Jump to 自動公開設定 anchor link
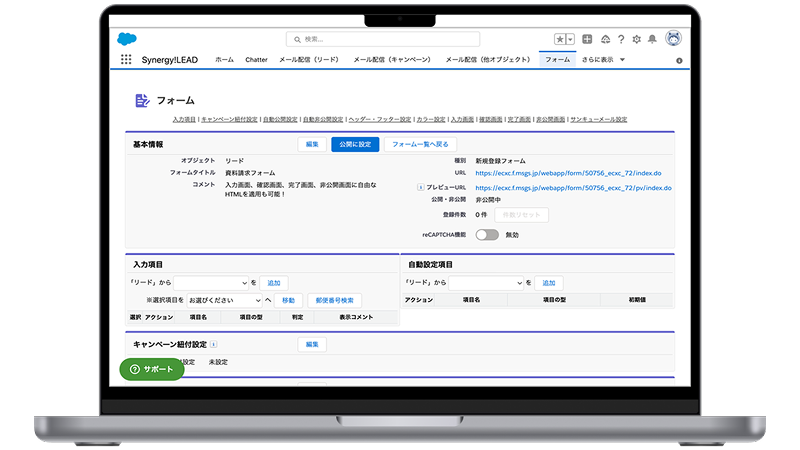This screenshot has height=450, width=800. tap(280, 119)
